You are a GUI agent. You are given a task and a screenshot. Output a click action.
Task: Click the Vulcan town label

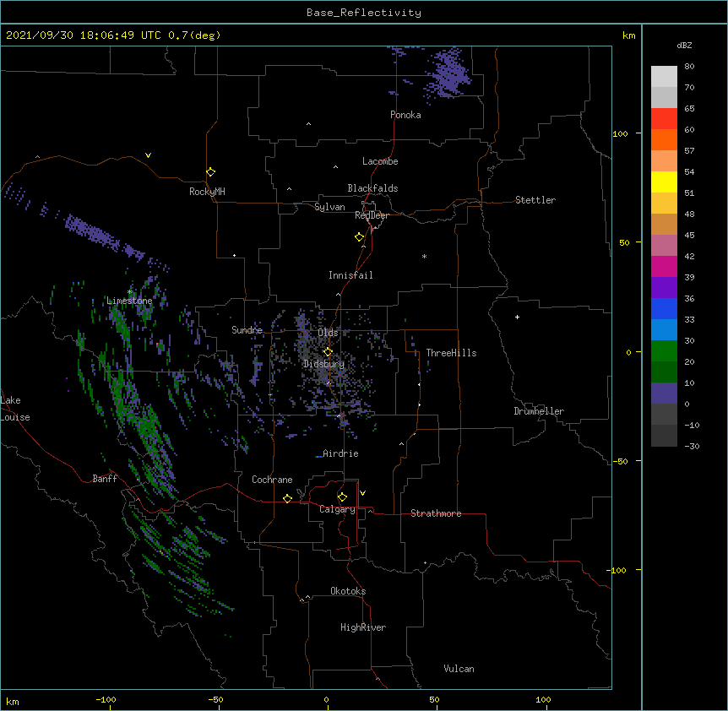[459, 669]
